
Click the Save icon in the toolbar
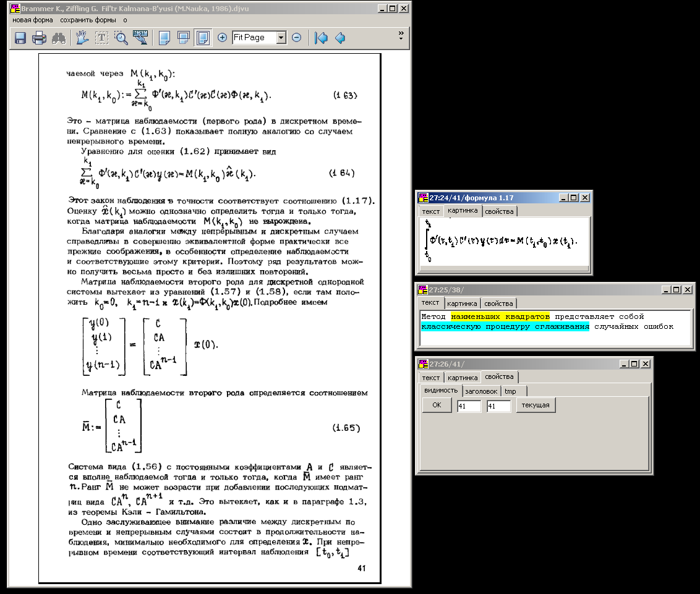coord(20,38)
